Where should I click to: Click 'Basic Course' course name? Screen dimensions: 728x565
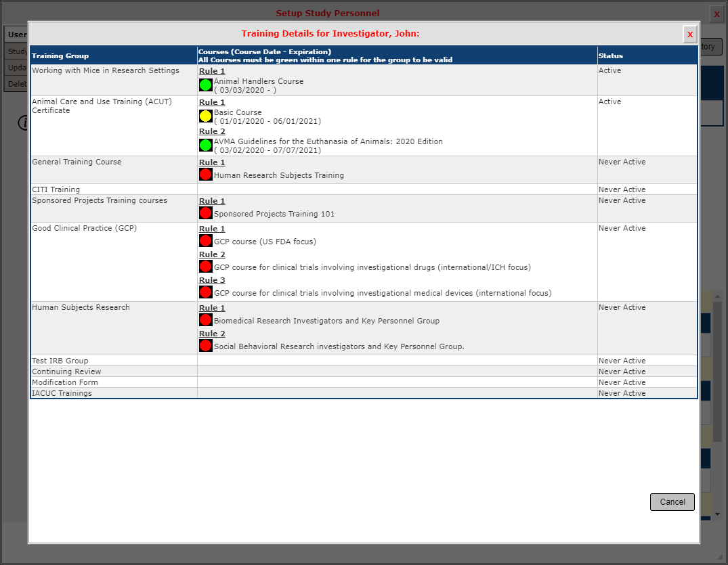point(238,112)
